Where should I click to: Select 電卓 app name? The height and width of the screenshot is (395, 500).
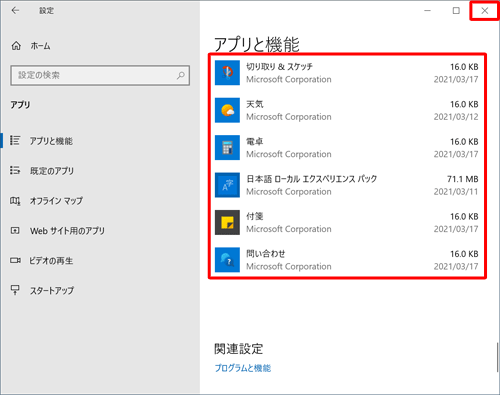point(255,141)
